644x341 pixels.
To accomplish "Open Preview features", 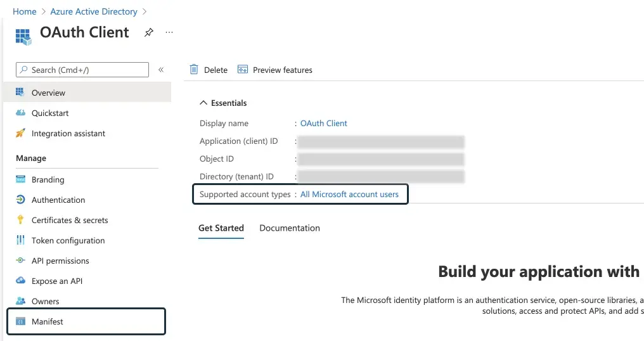I will click(283, 70).
